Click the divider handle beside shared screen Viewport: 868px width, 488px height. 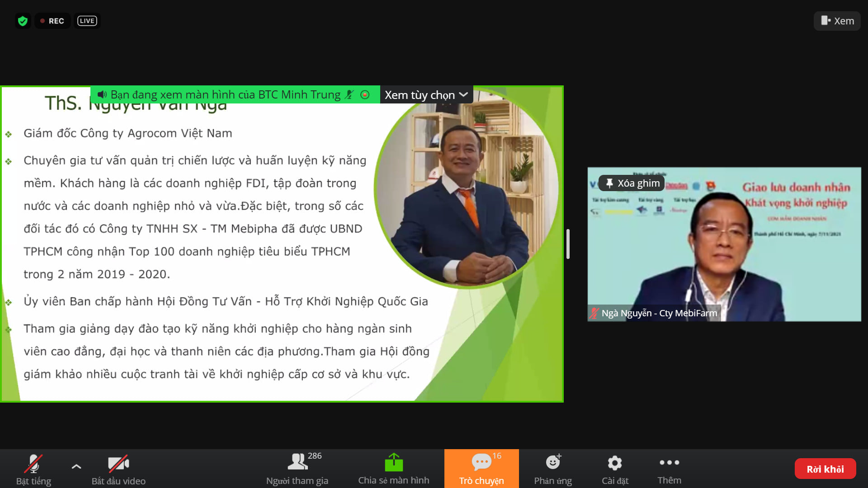[x=568, y=244]
